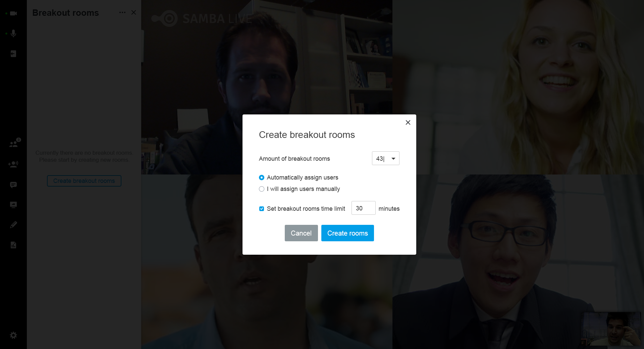Select Automatically assign users option
The height and width of the screenshot is (349, 644).
click(262, 178)
